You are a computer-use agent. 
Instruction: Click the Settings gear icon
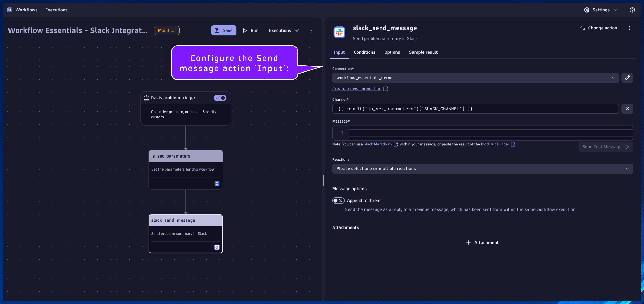(586, 10)
